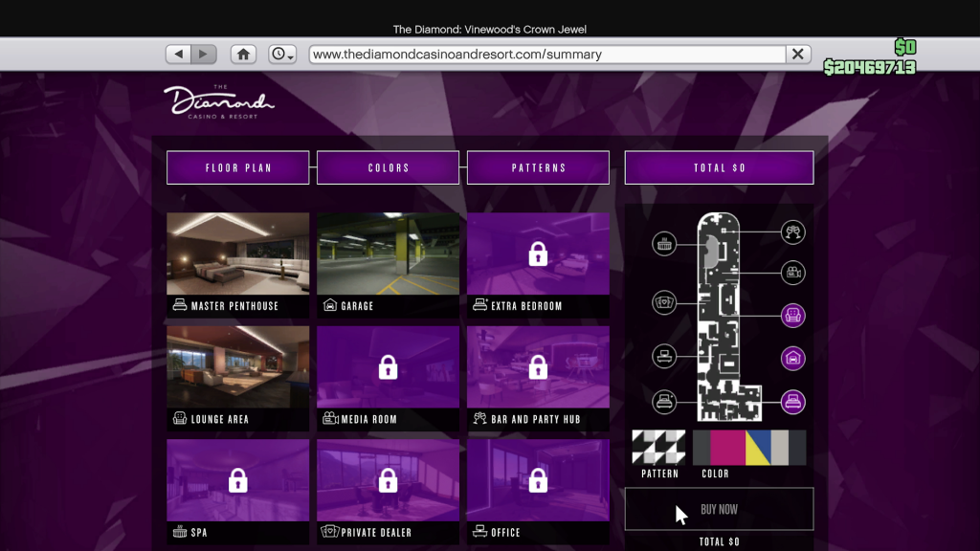Select the private dealer cards icon on the floor plan

coord(664,302)
